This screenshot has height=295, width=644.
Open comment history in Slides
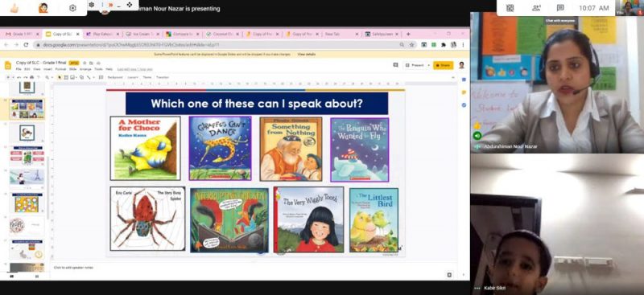pos(395,65)
